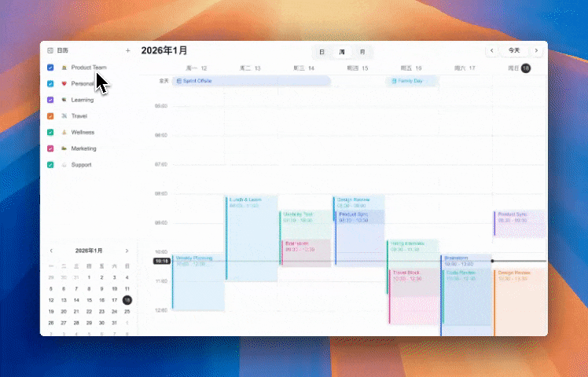Click the Learning calendar emoji icon

click(x=64, y=100)
